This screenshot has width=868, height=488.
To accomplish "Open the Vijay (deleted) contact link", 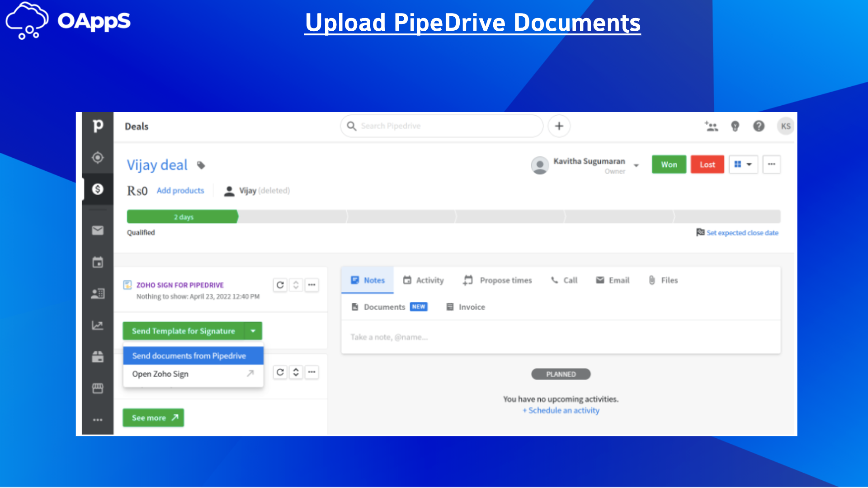I will [264, 191].
